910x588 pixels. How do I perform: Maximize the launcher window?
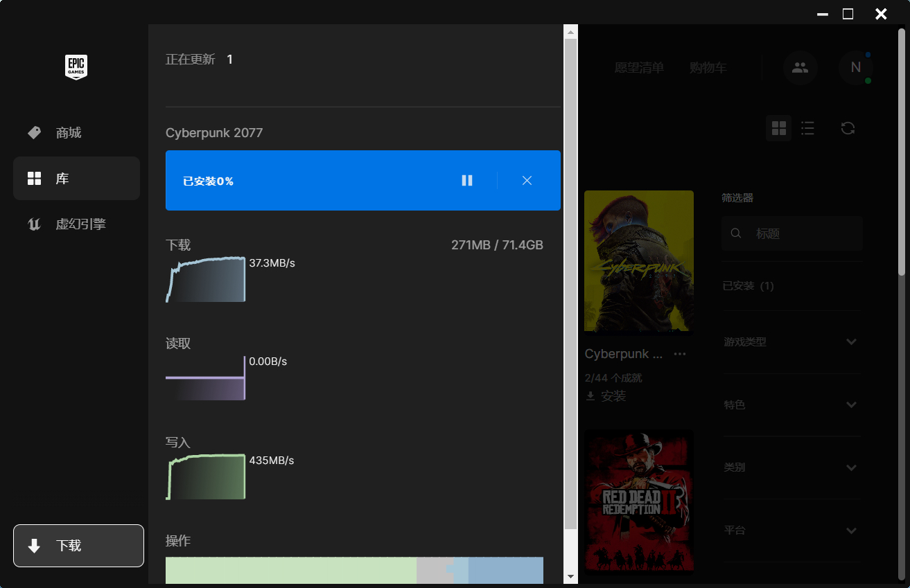coord(848,14)
